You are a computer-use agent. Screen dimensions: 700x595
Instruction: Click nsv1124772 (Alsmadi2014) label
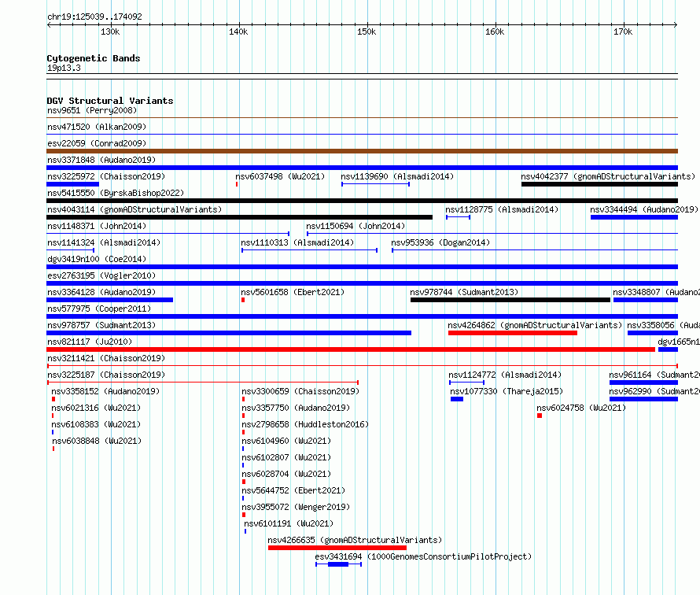[505, 375]
